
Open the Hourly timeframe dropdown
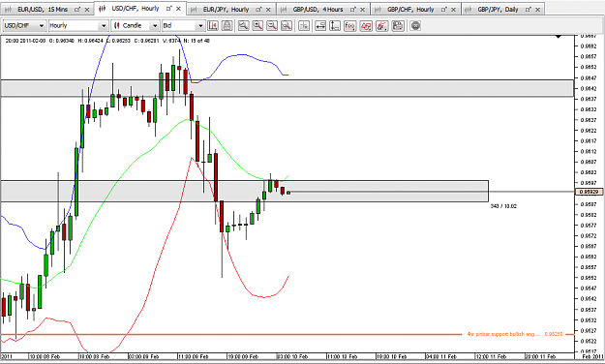click(x=78, y=26)
